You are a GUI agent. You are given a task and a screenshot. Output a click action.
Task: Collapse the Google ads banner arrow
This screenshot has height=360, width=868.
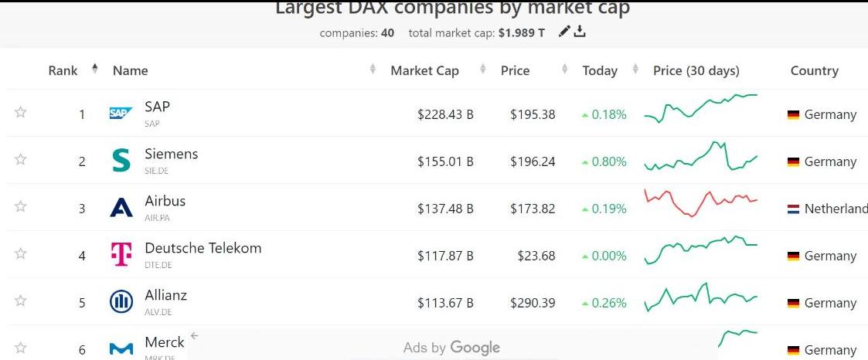click(195, 336)
